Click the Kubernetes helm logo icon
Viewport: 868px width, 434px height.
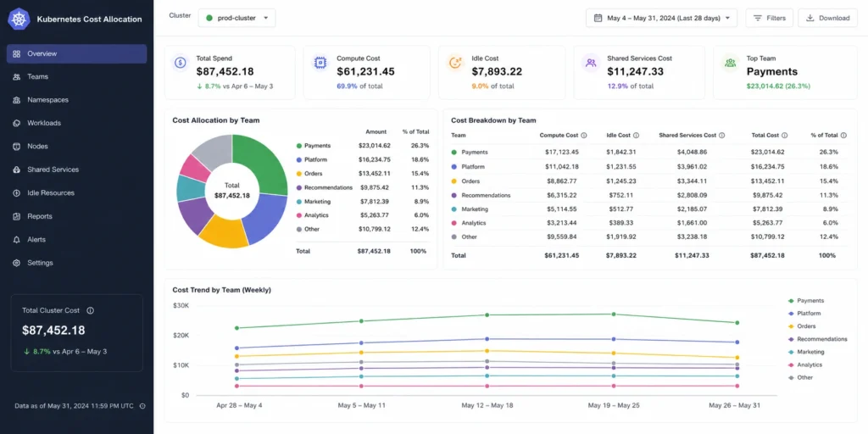pos(19,19)
